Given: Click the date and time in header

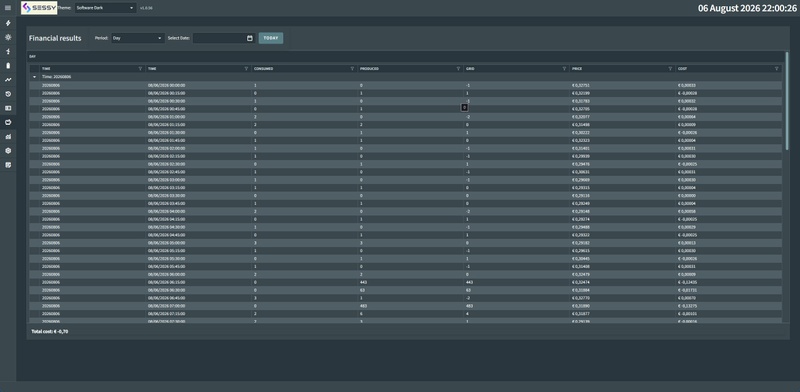Looking at the screenshot, I should (x=747, y=8).
